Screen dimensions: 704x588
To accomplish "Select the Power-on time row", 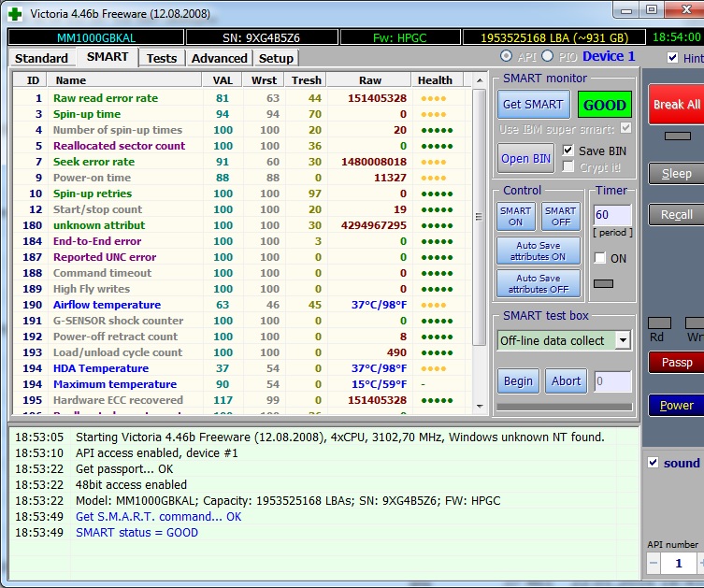I will coord(242,178).
